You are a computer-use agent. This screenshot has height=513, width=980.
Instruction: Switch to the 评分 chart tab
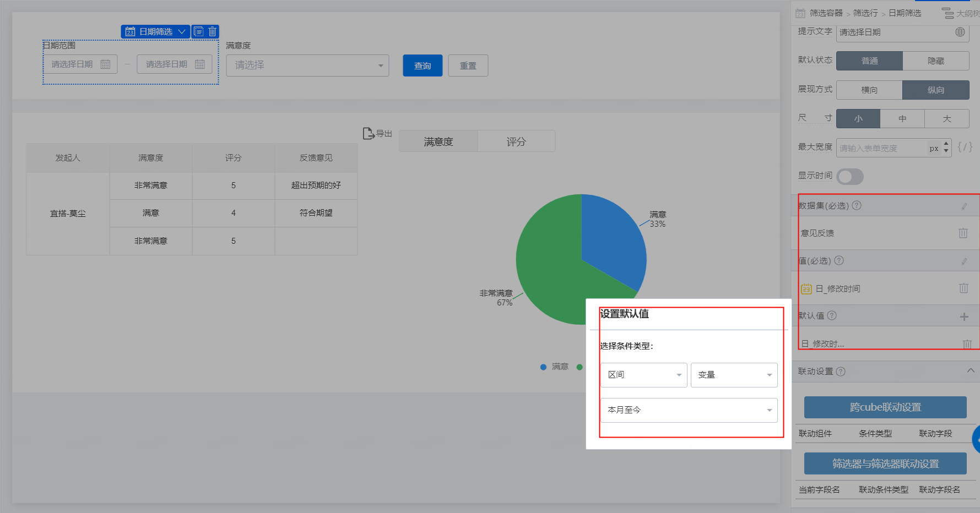pos(516,141)
